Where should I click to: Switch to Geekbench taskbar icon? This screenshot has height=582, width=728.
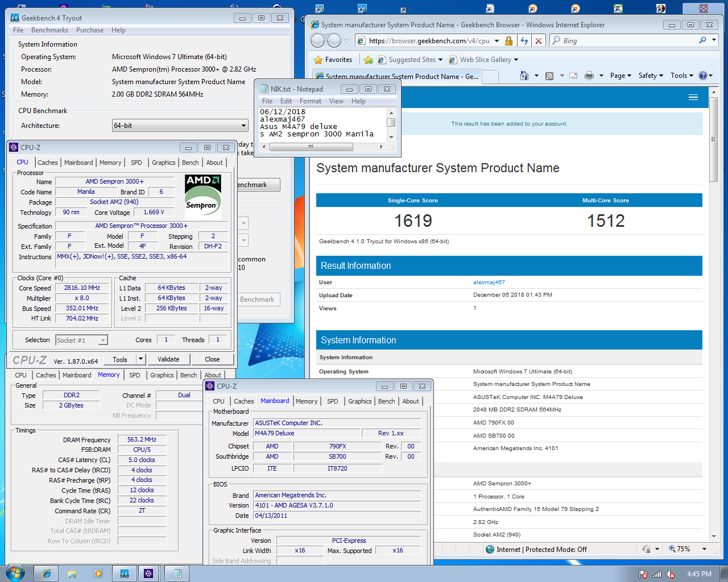click(124, 573)
